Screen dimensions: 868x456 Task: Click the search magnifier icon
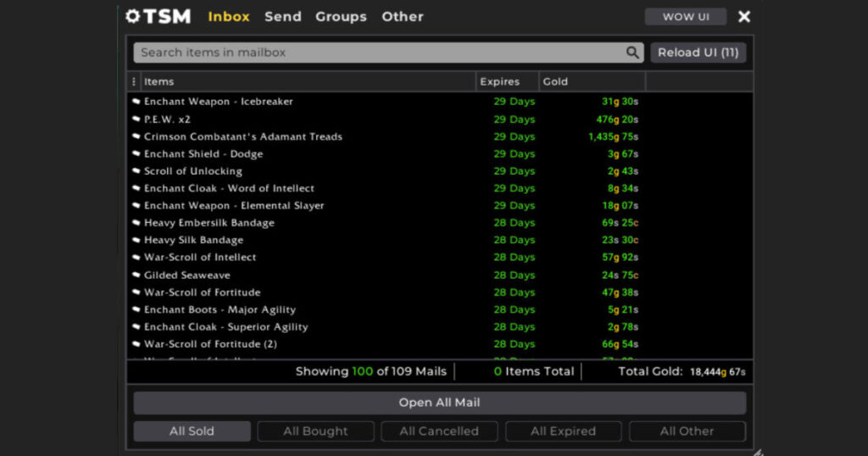632,53
